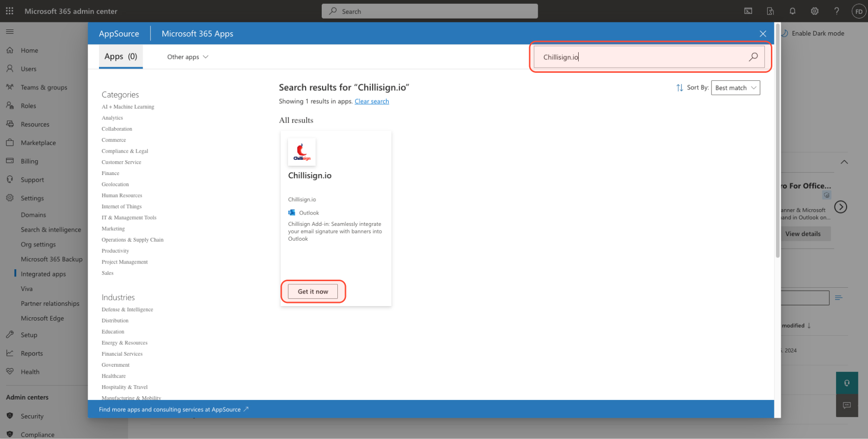Select the Apps (0) tab
Screen dimensions: 868x439
point(121,57)
